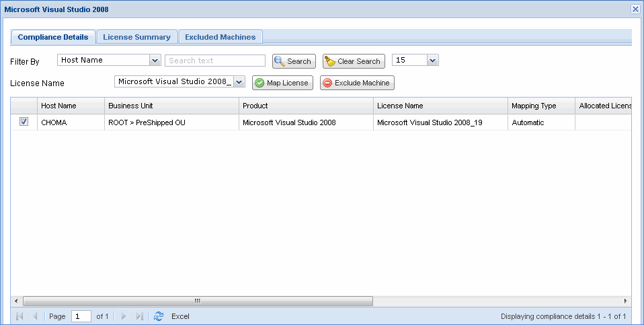The width and height of the screenshot is (644, 325).
Task: Uncheck the CHOMA row checkbox
Action: coord(24,122)
